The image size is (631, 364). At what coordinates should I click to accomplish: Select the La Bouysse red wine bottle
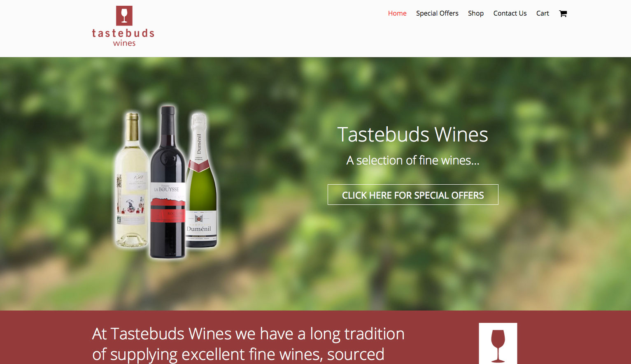pyautogui.click(x=168, y=182)
